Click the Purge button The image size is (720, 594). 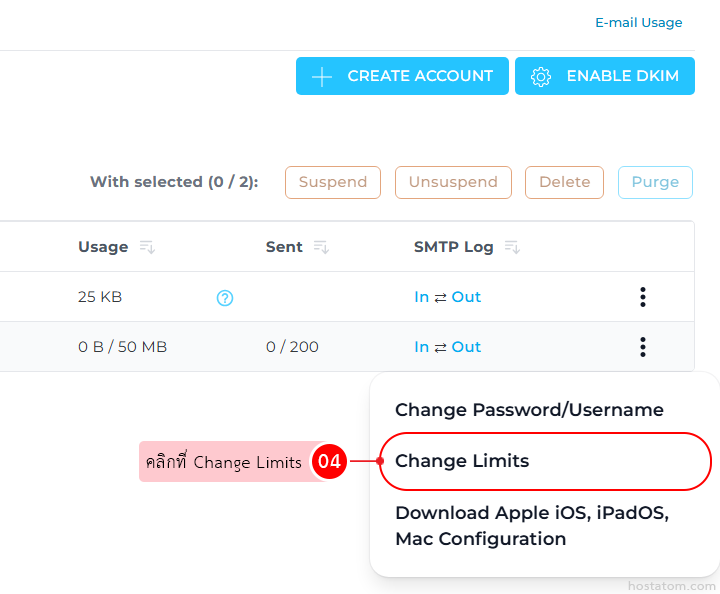pos(655,182)
